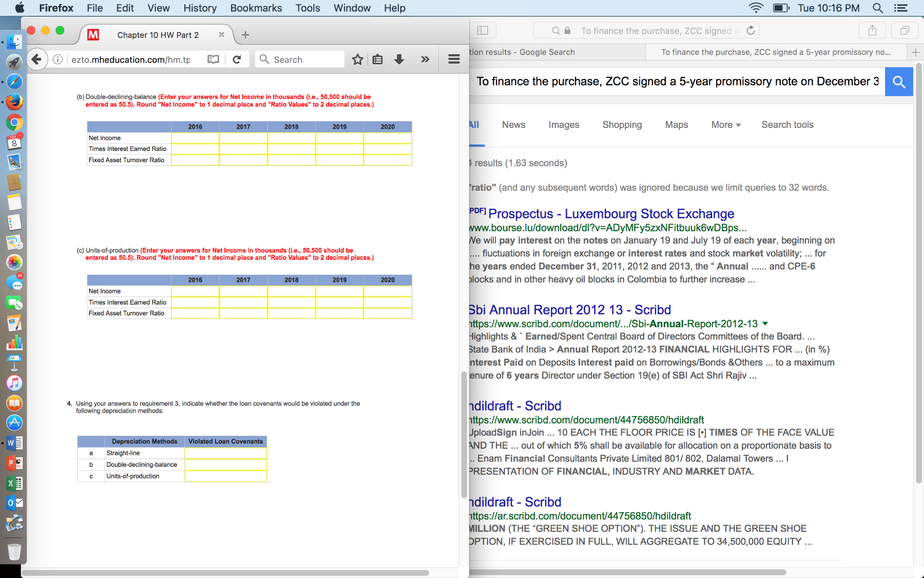This screenshot has width=924, height=578.
Task: Switch to Chapter 10 HW Part 2 tab
Action: point(157,35)
